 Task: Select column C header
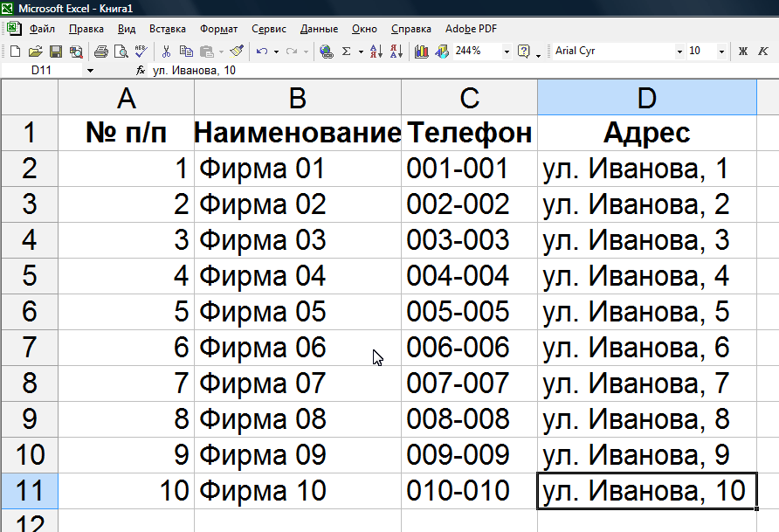tap(470, 97)
